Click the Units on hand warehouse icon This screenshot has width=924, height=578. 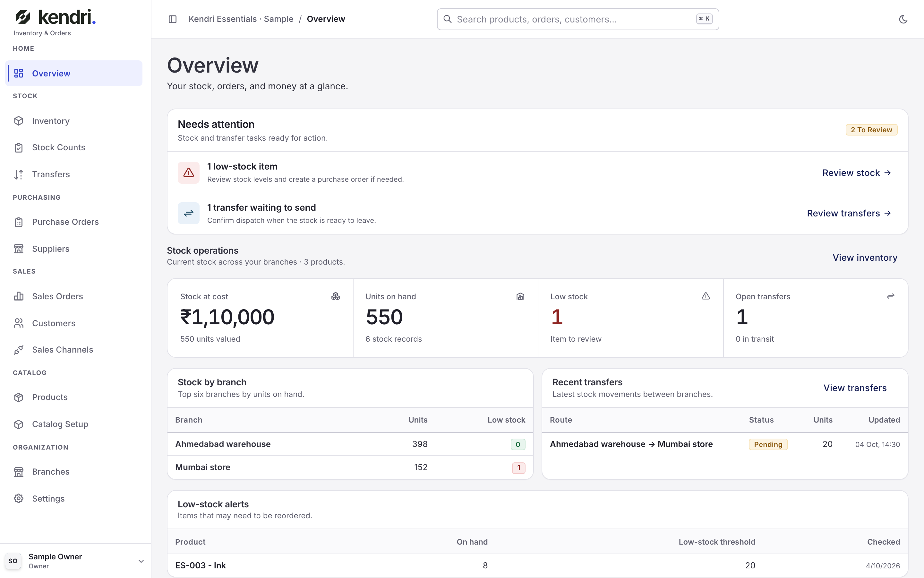click(520, 296)
